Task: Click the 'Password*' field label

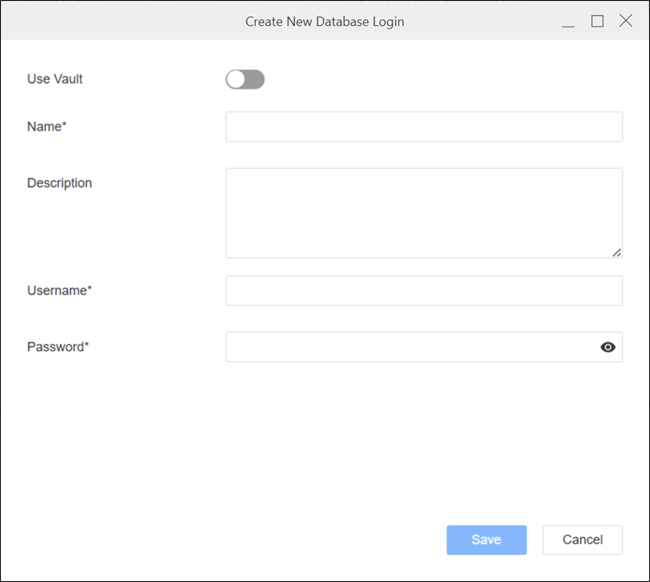Action: 58,347
